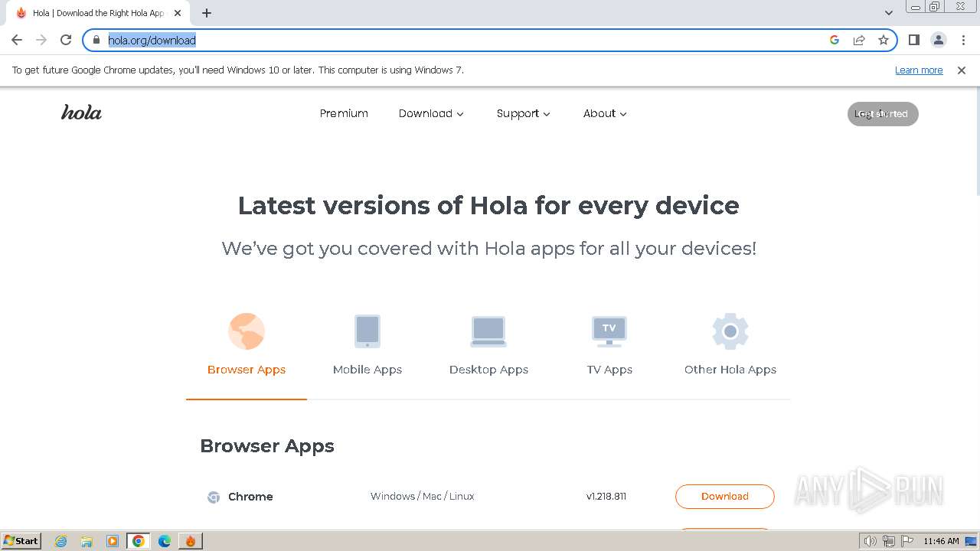Dismiss the Chrome update notification bar
Screen dimensions: 980x551
[962, 70]
